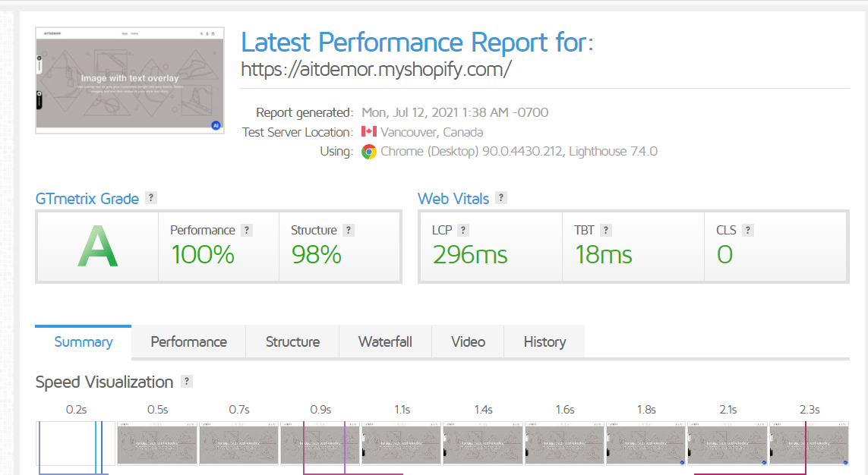Viewport: 868px width, 475px height.
Task: Click the large A grade letter
Action: pos(97,247)
